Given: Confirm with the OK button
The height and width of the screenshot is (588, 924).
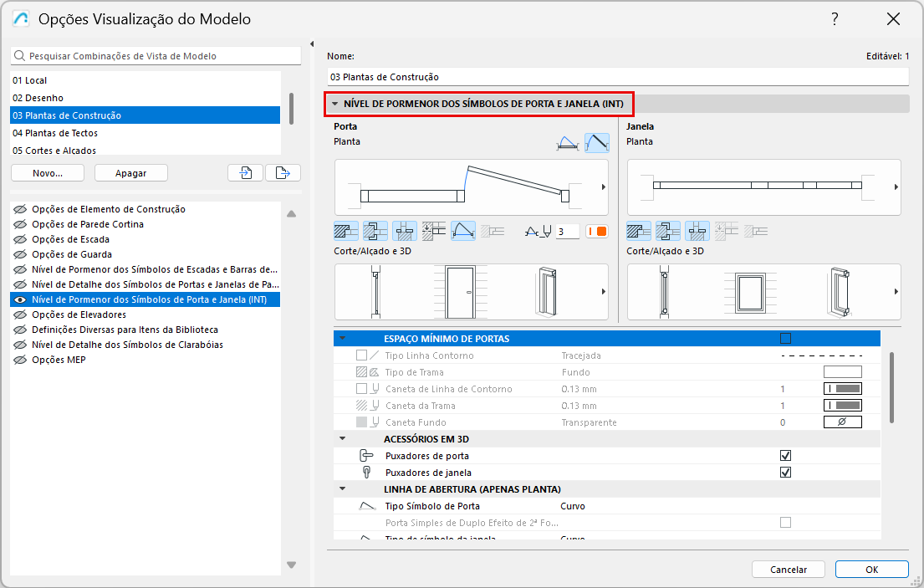Looking at the screenshot, I should coord(872,570).
